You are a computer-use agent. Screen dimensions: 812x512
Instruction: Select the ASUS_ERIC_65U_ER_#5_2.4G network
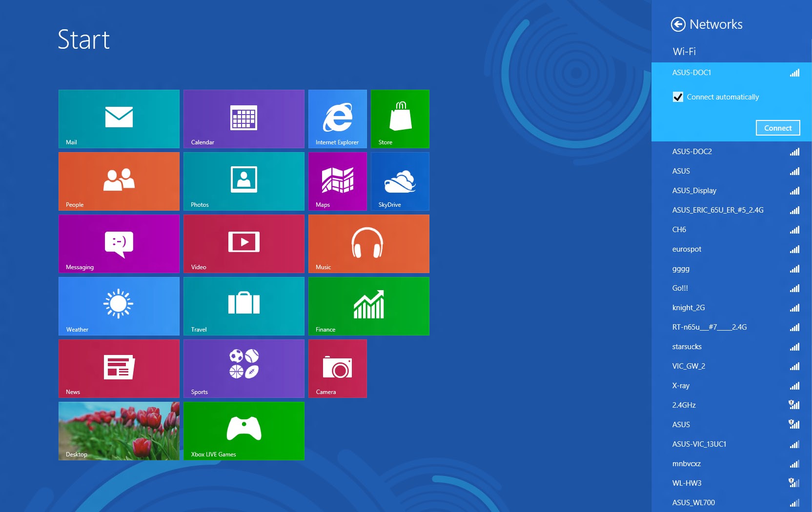click(731, 210)
